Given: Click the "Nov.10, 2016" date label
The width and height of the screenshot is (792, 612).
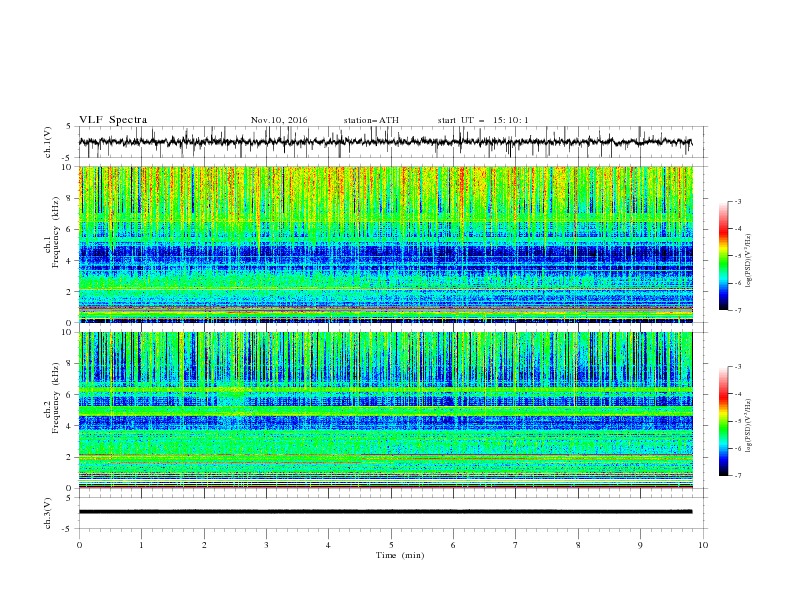Looking at the screenshot, I should [x=279, y=120].
